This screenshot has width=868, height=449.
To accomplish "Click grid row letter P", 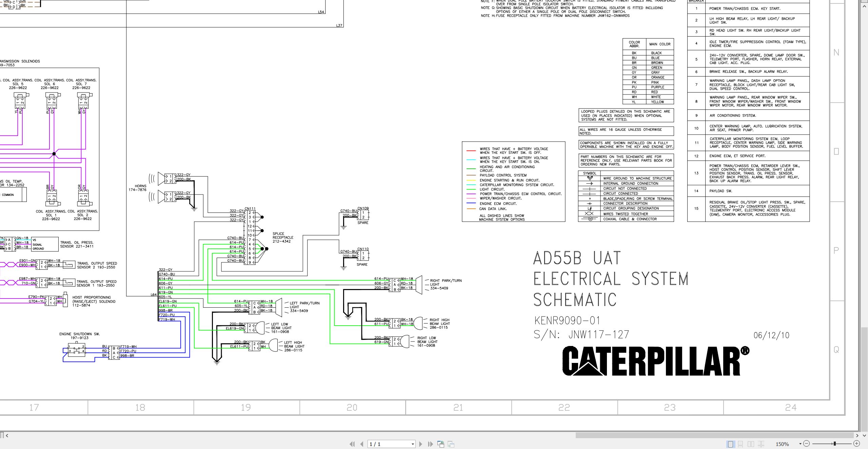I will [836, 250].
